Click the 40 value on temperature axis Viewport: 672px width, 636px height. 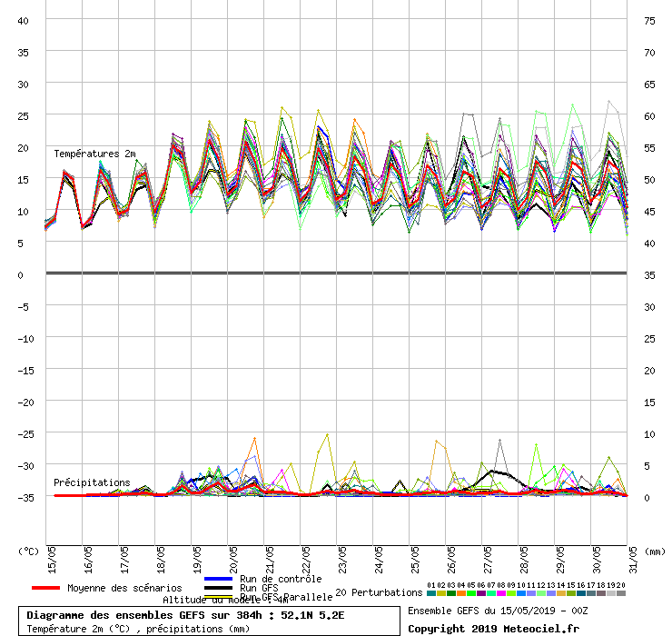coord(23,21)
